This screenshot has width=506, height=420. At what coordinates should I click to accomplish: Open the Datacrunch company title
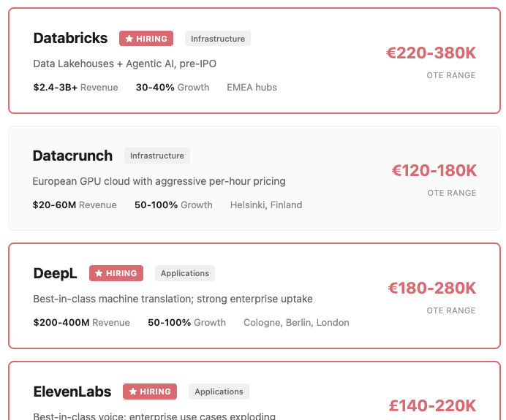[x=72, y=156]
